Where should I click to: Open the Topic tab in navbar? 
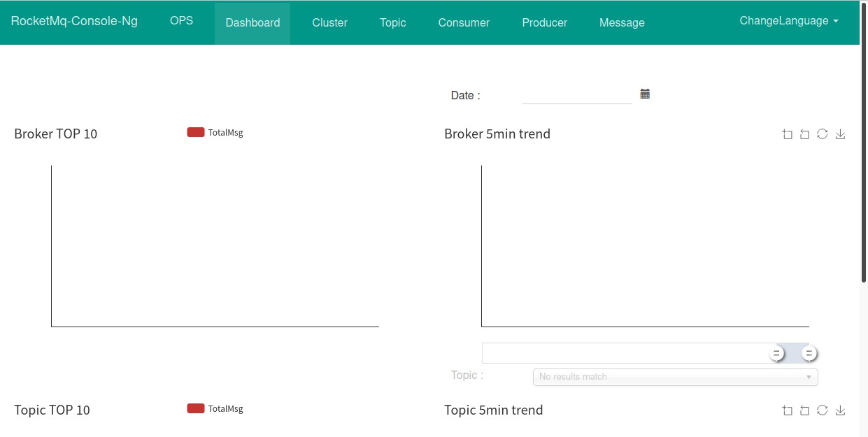click(393, 23)
